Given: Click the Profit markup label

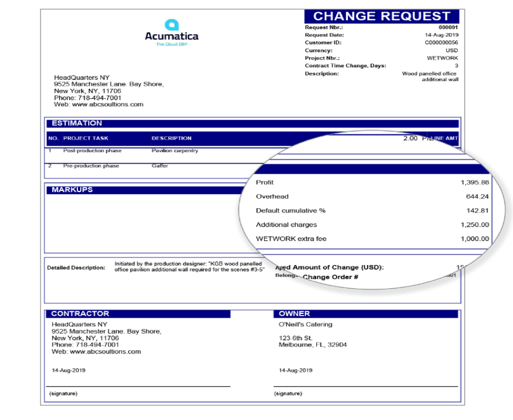Looking at the screenshot, I should click(264, 182).
